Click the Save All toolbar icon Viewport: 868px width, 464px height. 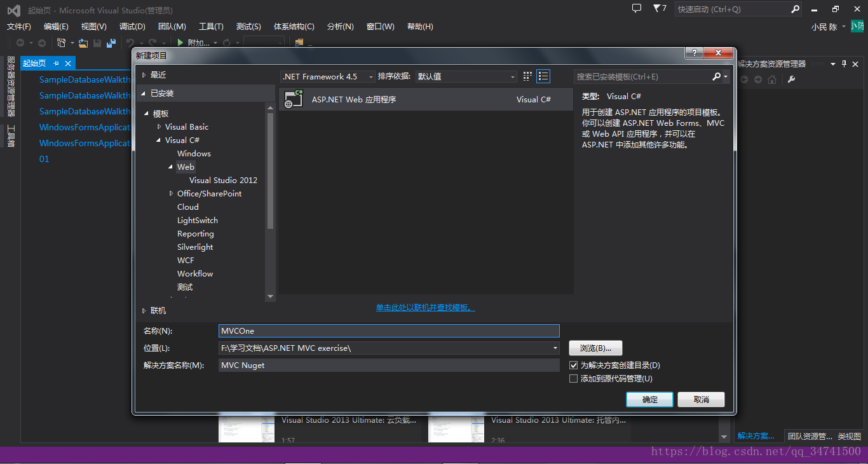point(111,43)
